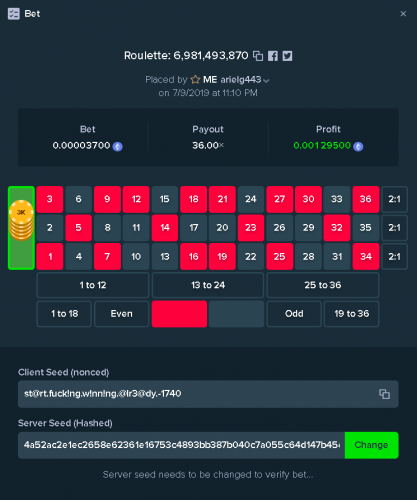Select number 22 on the board

point(251,257)
